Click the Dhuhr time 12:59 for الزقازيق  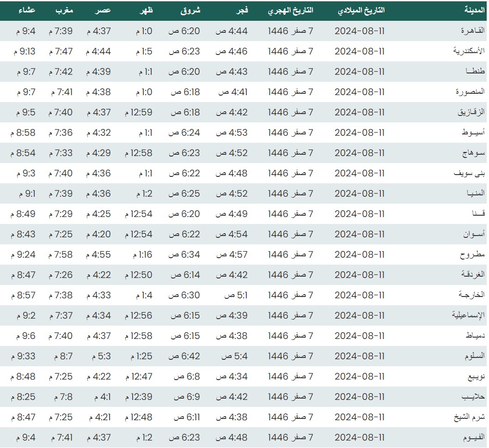coord(139,112)
